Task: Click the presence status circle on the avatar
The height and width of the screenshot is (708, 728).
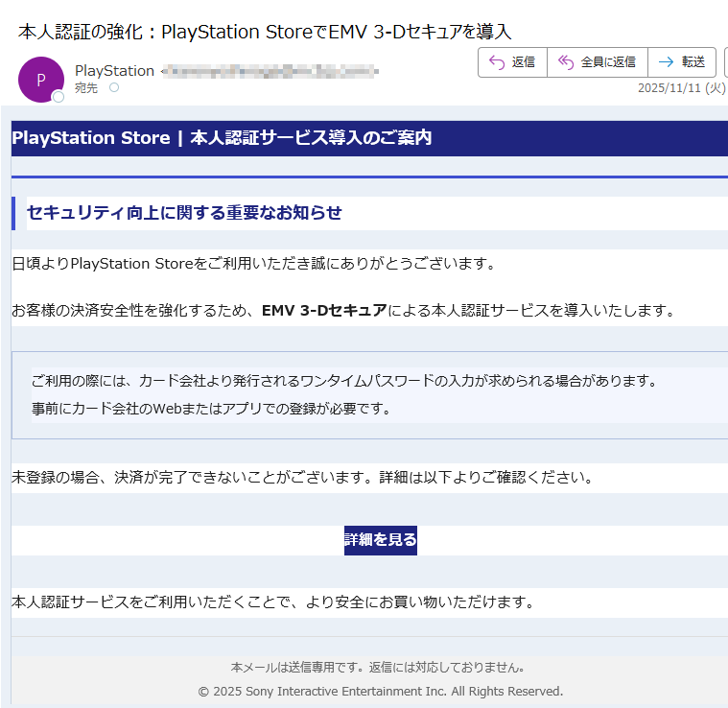Action: (x=59, y=97)
